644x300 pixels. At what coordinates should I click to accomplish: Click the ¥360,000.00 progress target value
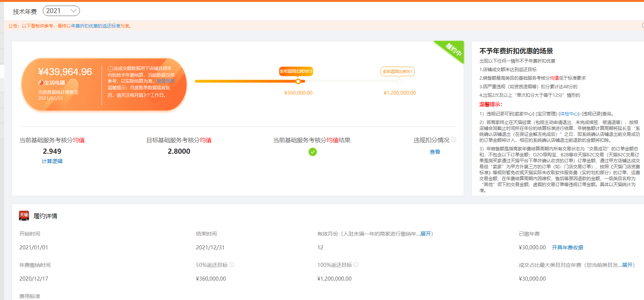tap(298, 93)
